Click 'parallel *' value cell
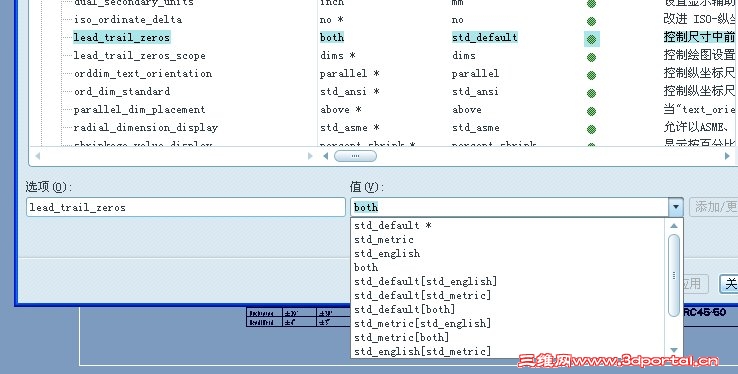Screen dimensions: 738x374 (x=349, y=74)
